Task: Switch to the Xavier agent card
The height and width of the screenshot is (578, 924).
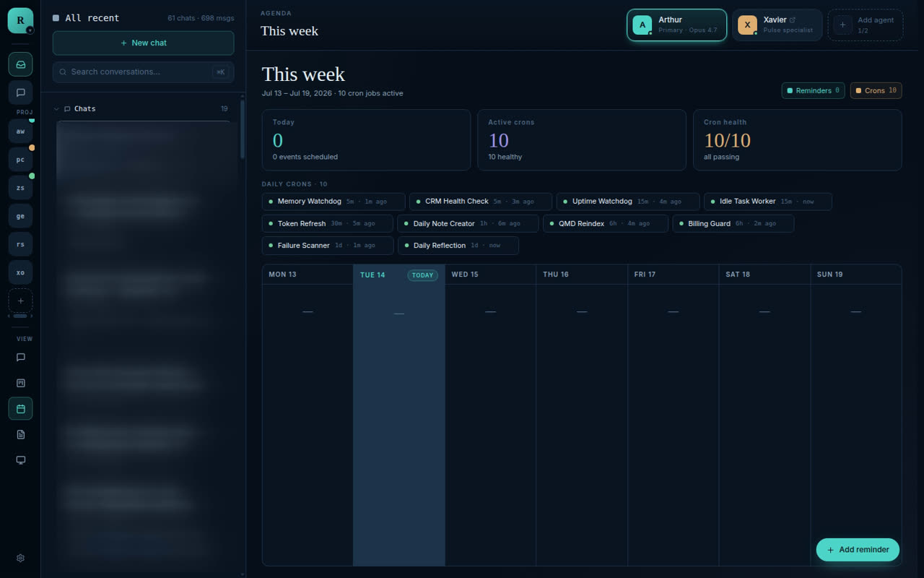Action: 777,25
